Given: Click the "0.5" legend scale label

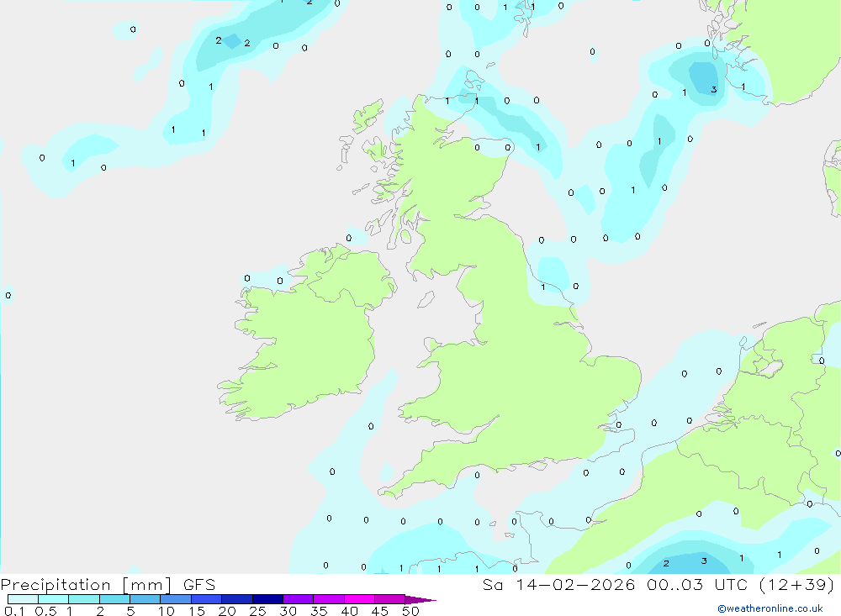Looking at the screenshot, I should pos(45,611).
